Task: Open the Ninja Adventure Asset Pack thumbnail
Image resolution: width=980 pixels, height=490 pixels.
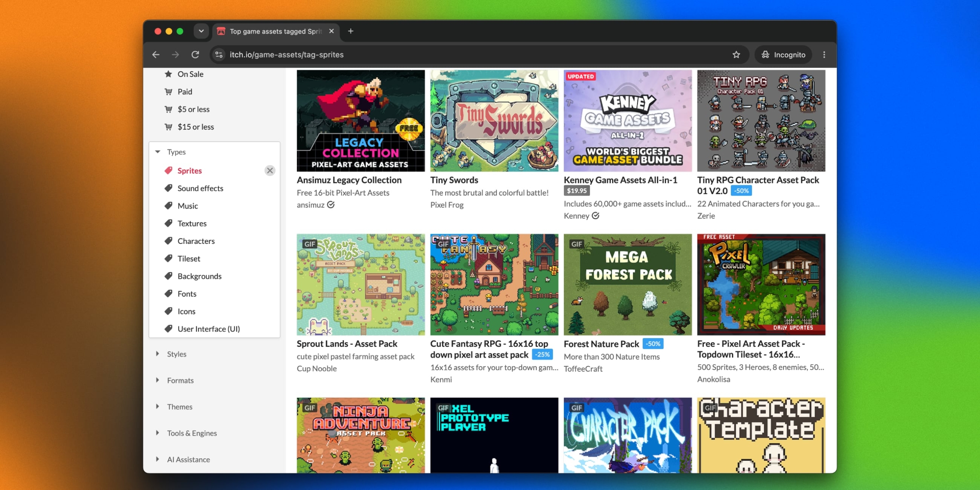Action: point(361,435)
